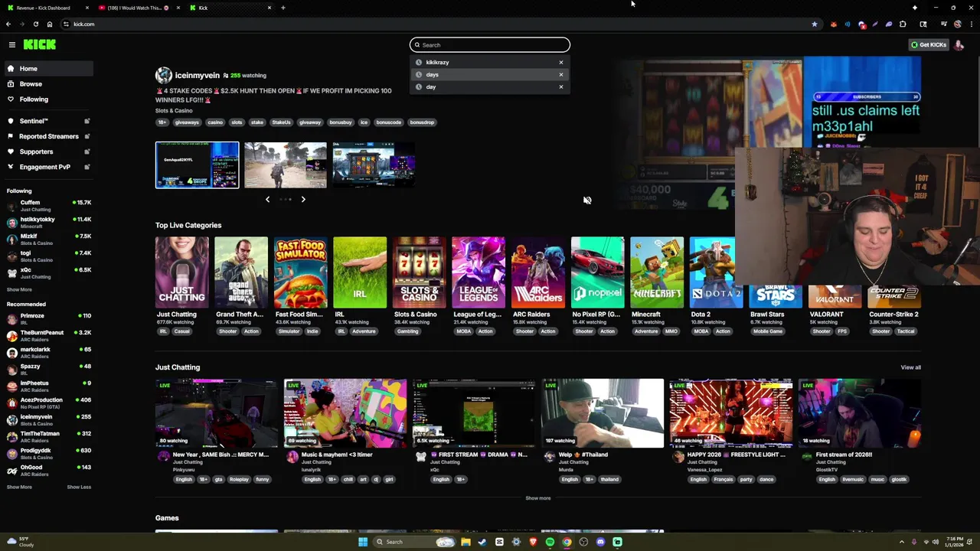Open the 'Welp #Thailand' stream thumbnail
The width and height of the screenshot is (980, 551).
tap(603, 413)
